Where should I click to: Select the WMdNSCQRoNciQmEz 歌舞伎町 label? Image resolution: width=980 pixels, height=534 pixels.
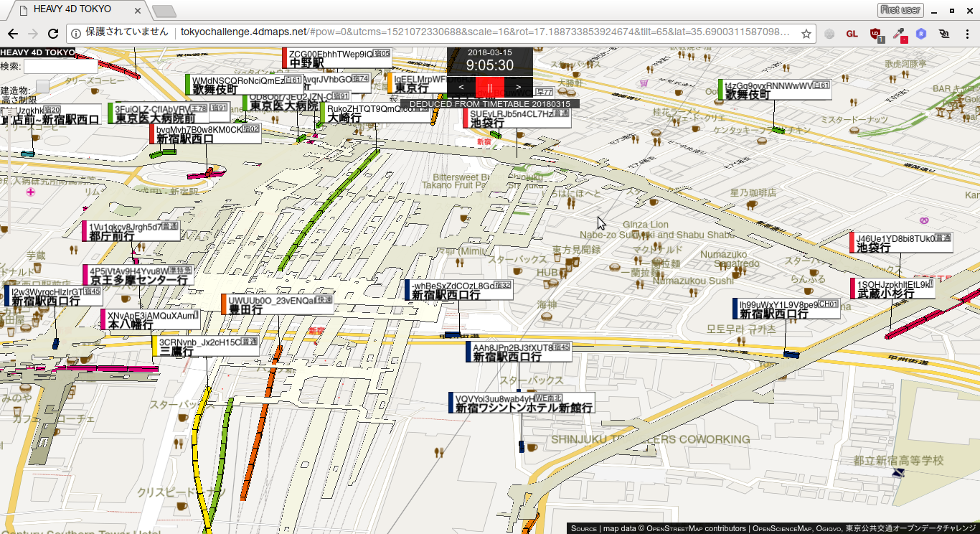point(244,85)
